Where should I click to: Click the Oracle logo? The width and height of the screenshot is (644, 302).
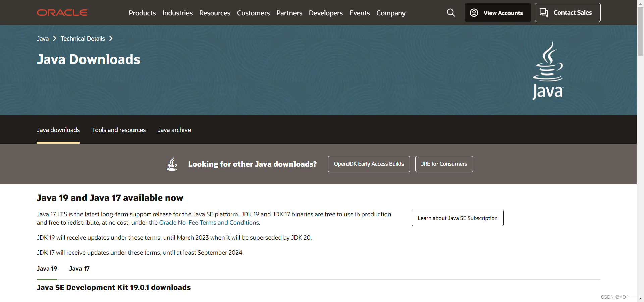pyautogui.click(x=62, y=13)
